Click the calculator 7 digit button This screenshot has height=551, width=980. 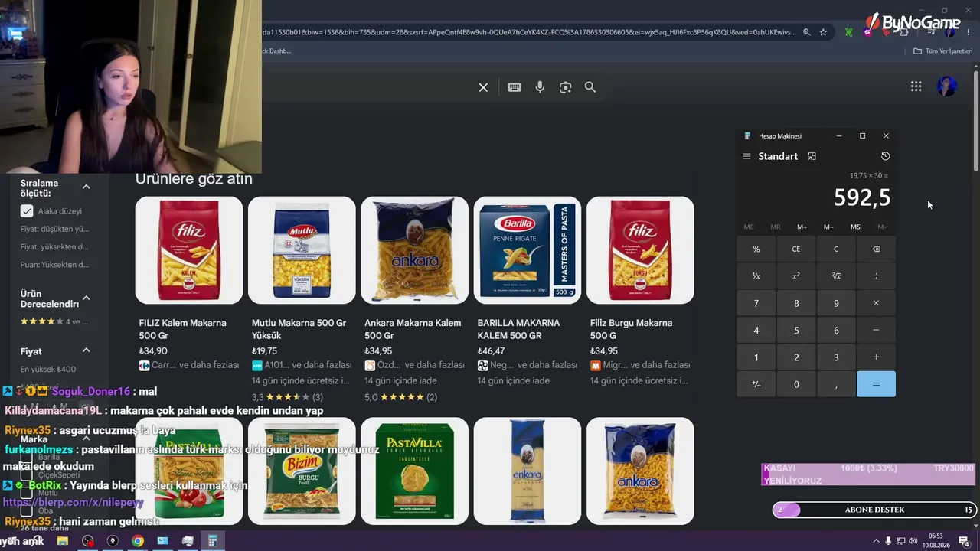756,303
